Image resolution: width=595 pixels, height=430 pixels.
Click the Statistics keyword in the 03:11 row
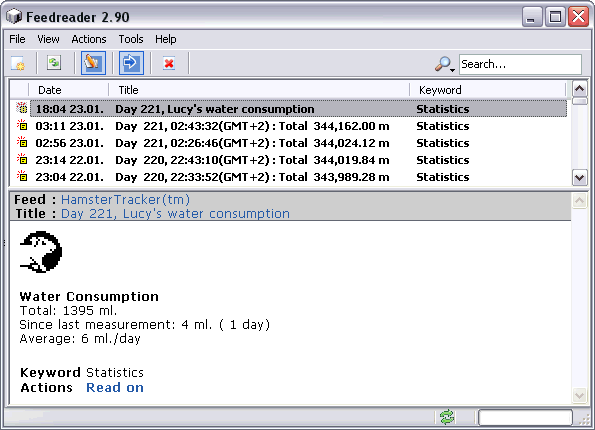click(442, 126)
